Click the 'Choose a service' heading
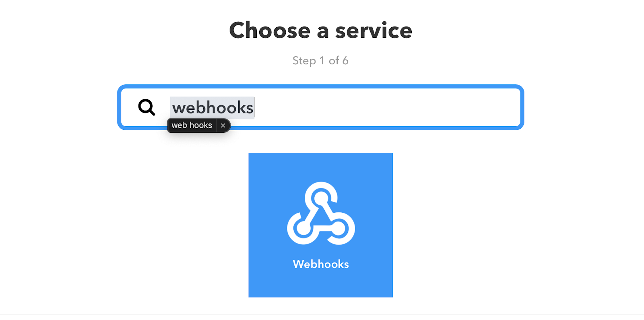 [x=321, y=31]
